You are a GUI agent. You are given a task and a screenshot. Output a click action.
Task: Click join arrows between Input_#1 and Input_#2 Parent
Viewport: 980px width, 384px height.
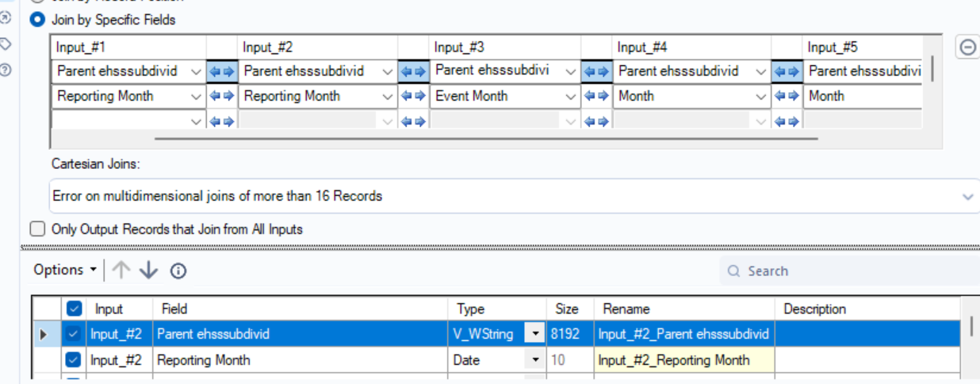point(222,71)
